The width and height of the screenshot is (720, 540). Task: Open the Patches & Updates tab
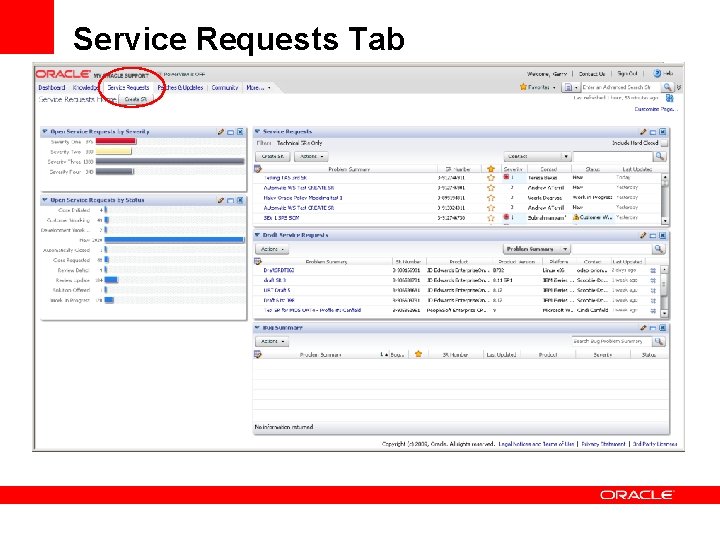[x=180, y=87]
